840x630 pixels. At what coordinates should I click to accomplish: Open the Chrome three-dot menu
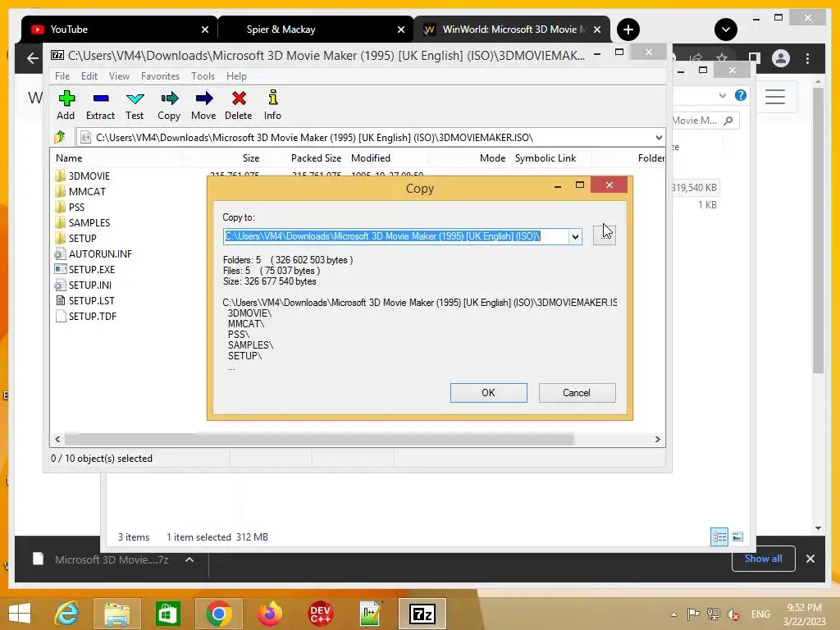coord(808,58)
